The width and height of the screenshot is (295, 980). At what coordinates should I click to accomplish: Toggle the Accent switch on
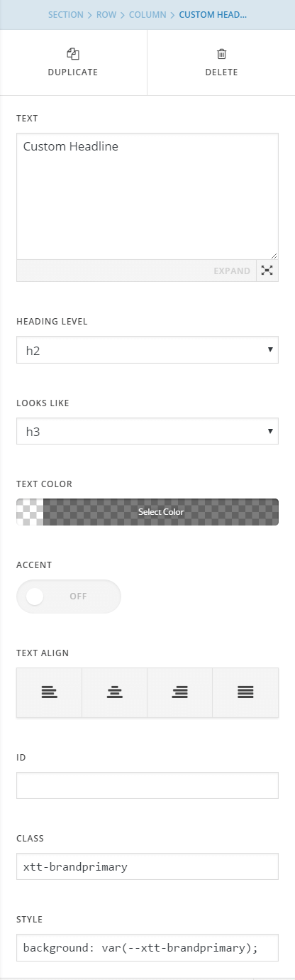69,597
